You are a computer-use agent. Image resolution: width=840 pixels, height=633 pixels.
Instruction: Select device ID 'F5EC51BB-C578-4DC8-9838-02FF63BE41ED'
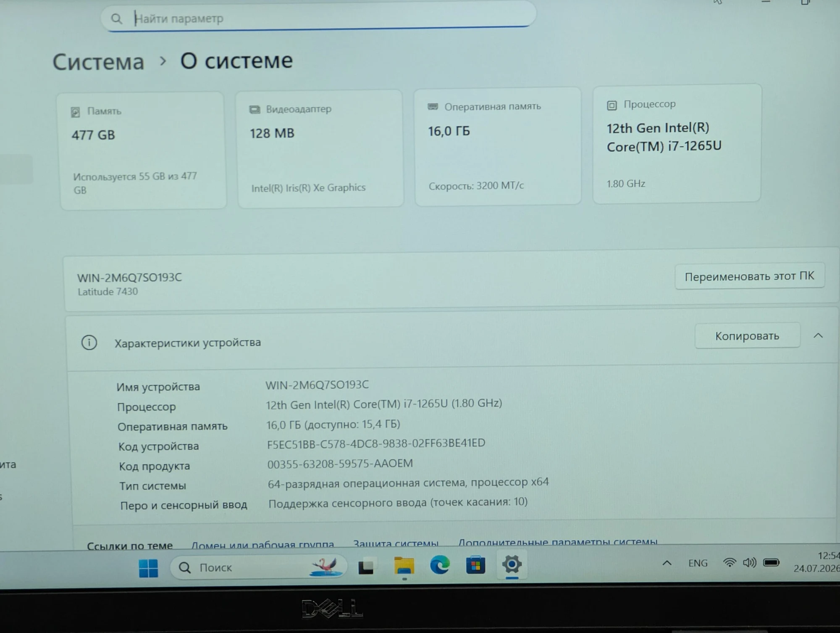tap(376, 443)
